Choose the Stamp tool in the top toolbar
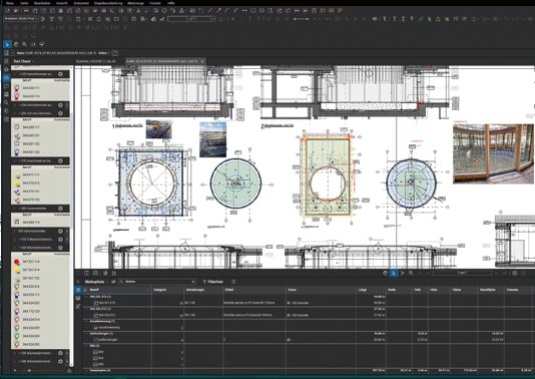Image resolution: width=535 pixels, height=379 pixels. 182,11
